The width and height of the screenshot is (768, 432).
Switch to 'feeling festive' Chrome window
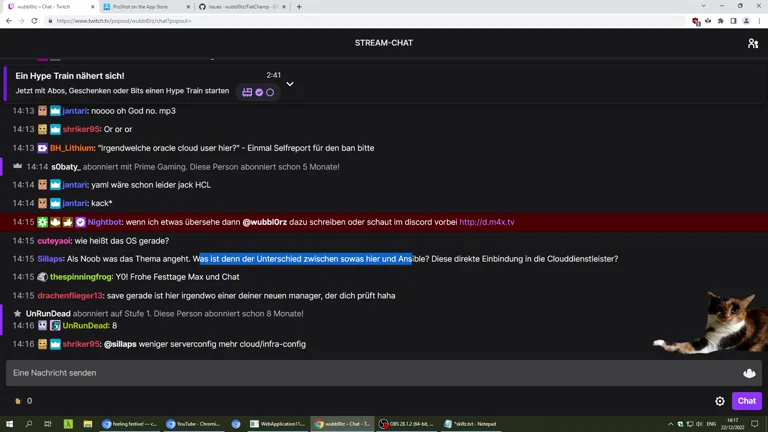point(130,424)
